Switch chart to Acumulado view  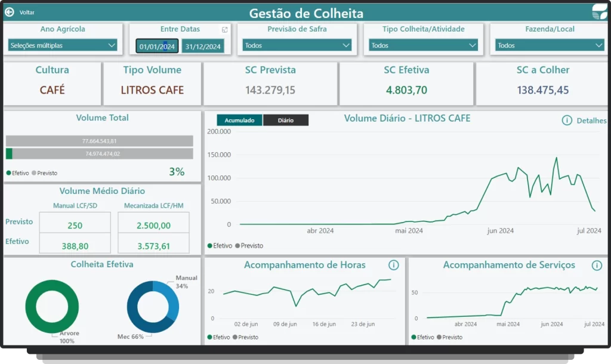(239, 121)
